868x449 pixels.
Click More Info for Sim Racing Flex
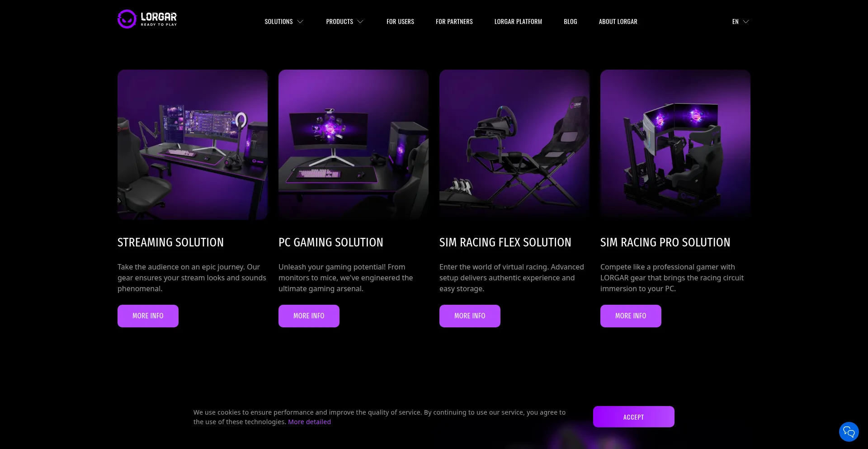pos(470,316)
